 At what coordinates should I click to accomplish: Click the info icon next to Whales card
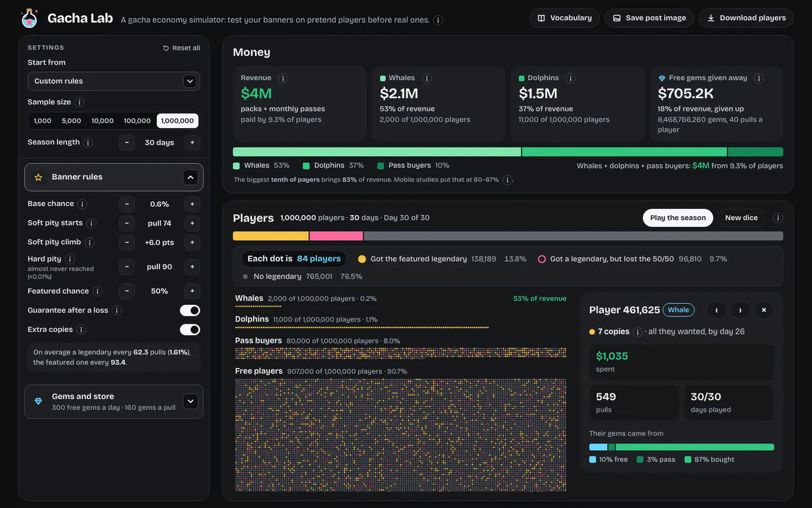tap(427, 78)
